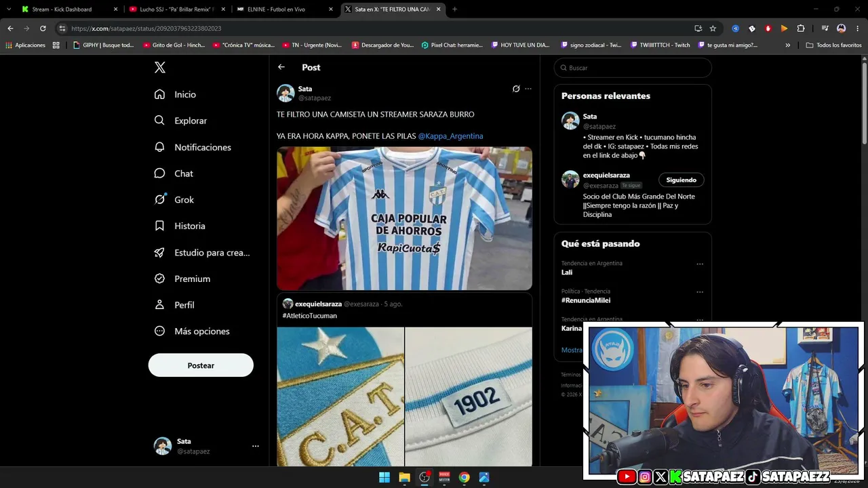Open a new browser tab
The image size is (868, 488).
(454, 9)
